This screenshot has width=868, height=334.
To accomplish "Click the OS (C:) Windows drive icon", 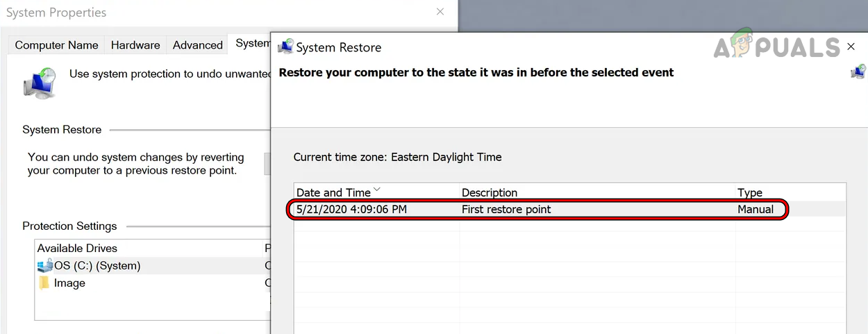I will tap(45, 265).
